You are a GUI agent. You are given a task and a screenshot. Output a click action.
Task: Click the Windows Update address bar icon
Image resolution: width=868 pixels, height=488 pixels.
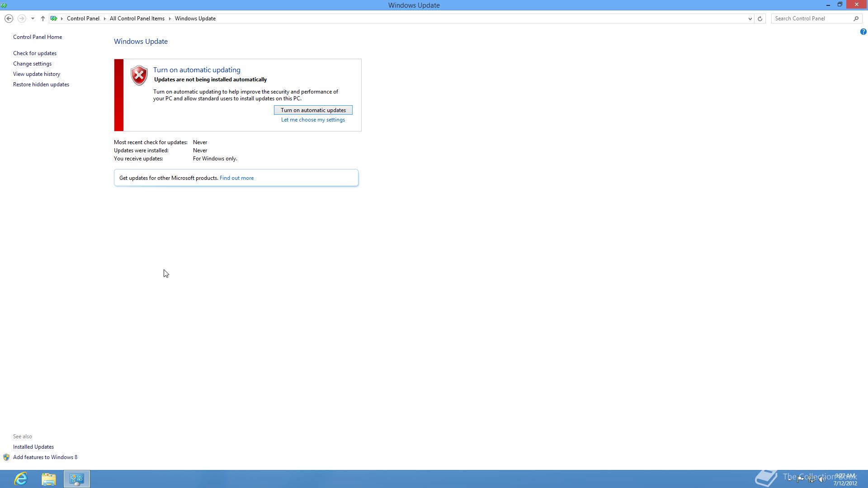click(x=54, y=19)
